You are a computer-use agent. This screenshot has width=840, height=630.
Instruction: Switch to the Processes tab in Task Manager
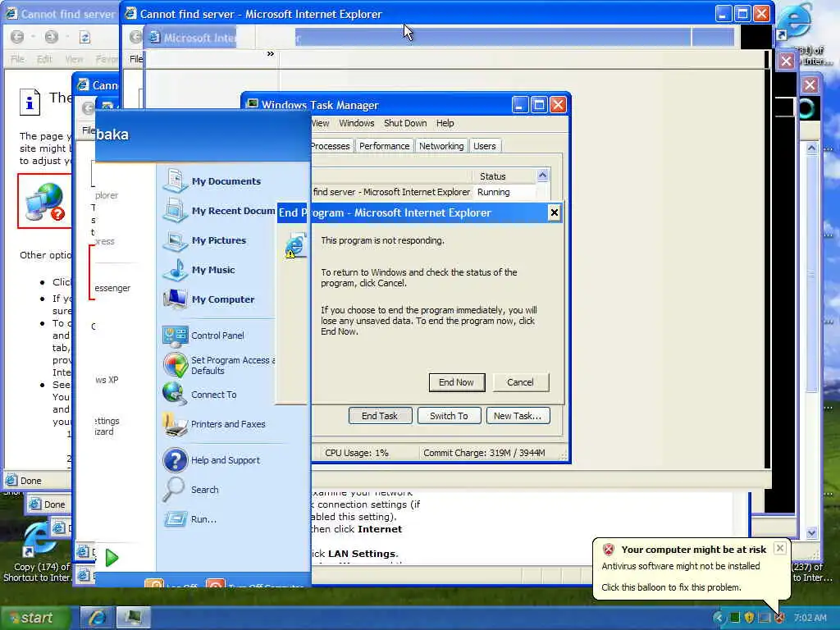tap(331, 146)
